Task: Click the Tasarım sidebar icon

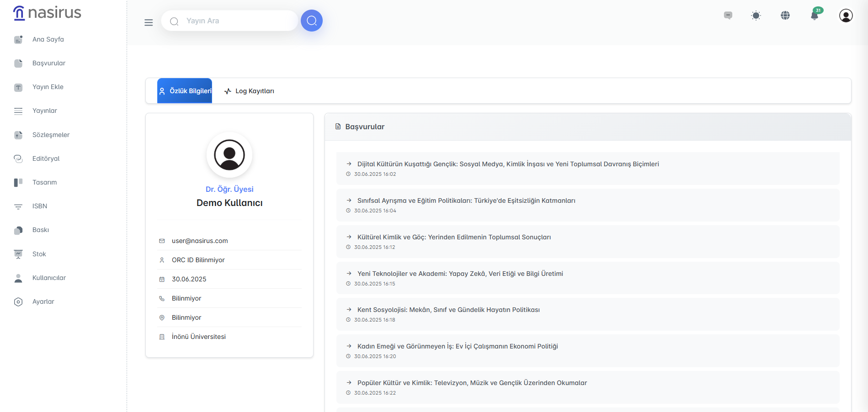Action: click(18, 182)
